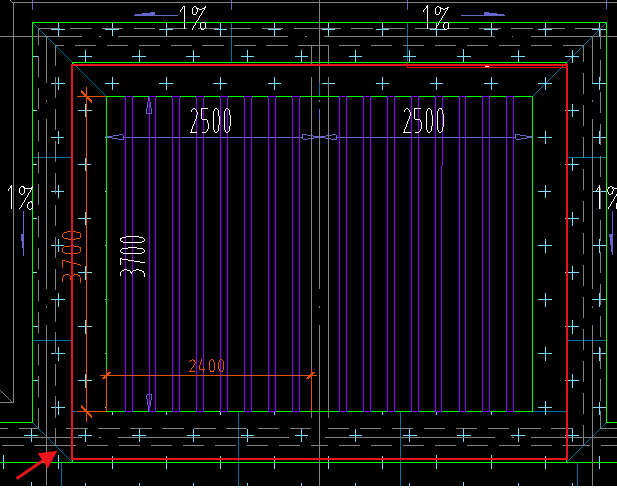Select the 1% slope label at top left

click(193, 18)
